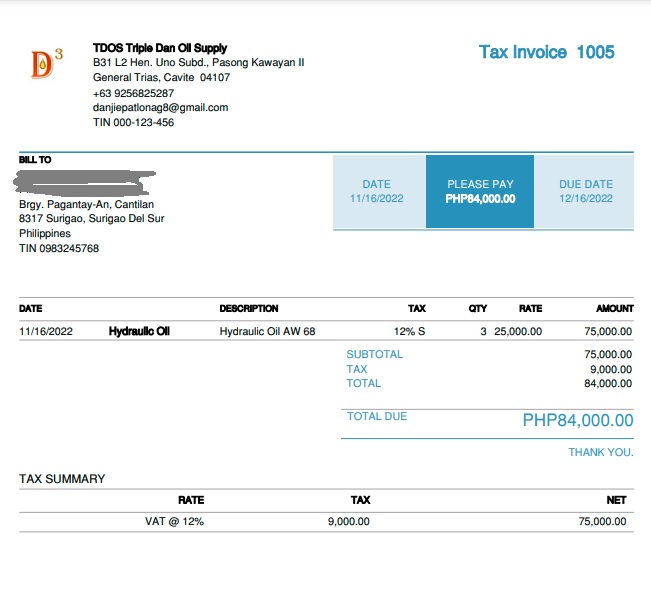Click the DUE DATE 12/16/2022 cell
651x596 pixels.
(x=585, y=191)
